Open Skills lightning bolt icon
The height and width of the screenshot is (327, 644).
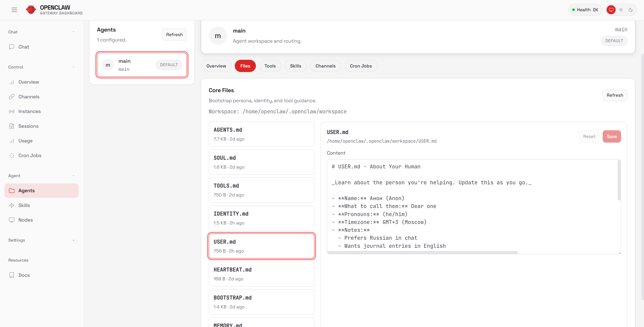12,205
